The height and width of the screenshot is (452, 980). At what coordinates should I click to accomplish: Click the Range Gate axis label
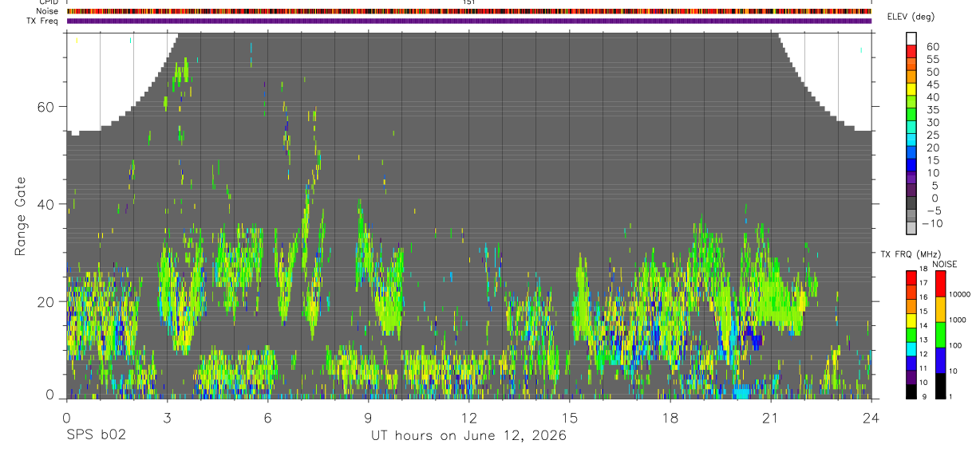pos(22,216)
